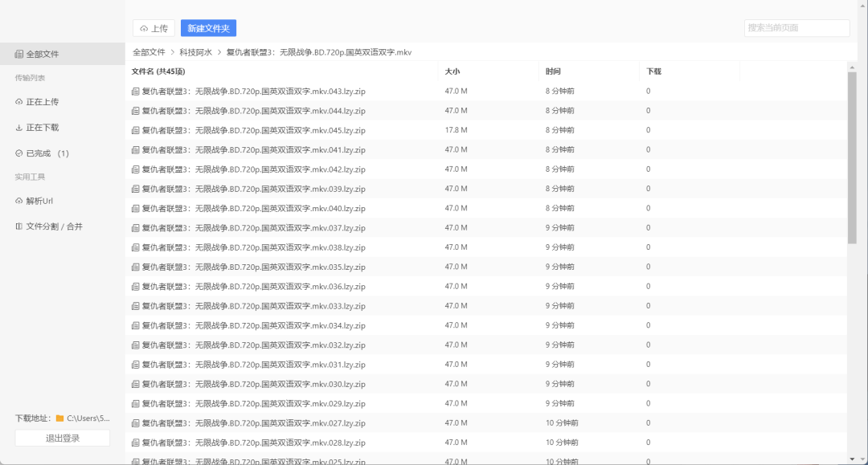868x465 pixels.
Task: Click file icon of the .030.lzy.zip row
Action: 135,384
